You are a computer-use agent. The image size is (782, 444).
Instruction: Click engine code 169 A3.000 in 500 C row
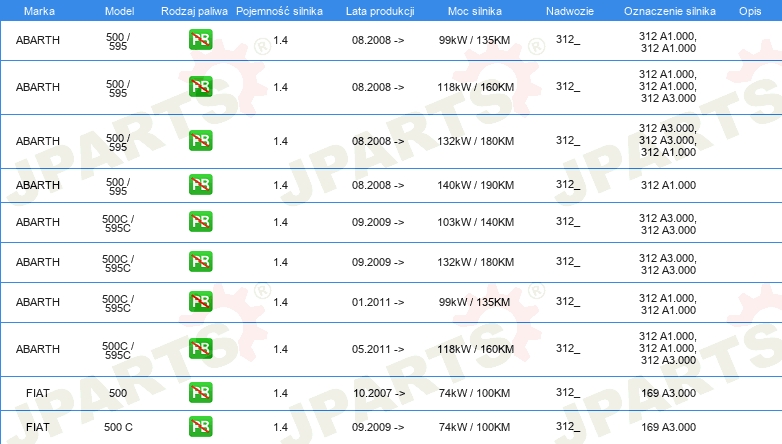(668, 427)
